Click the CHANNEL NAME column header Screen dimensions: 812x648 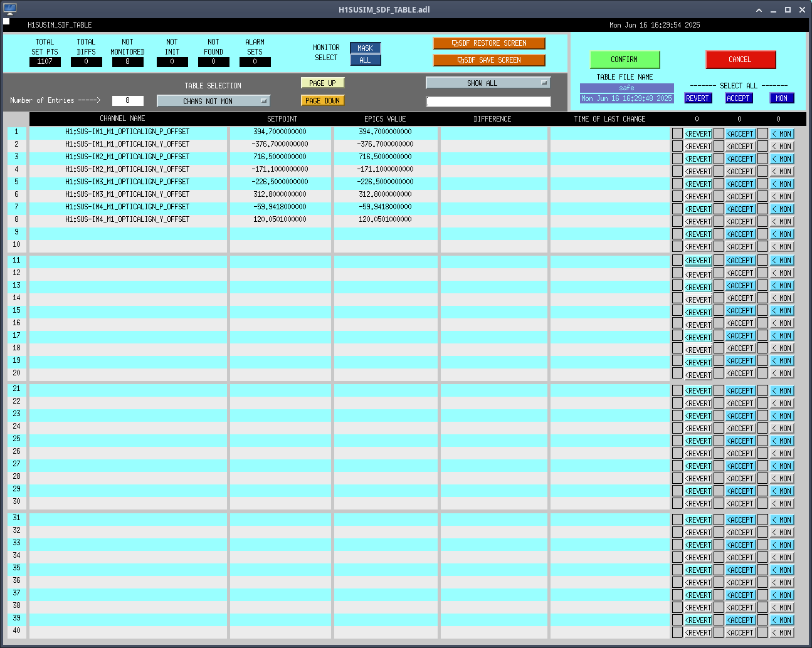pos(123,118)
